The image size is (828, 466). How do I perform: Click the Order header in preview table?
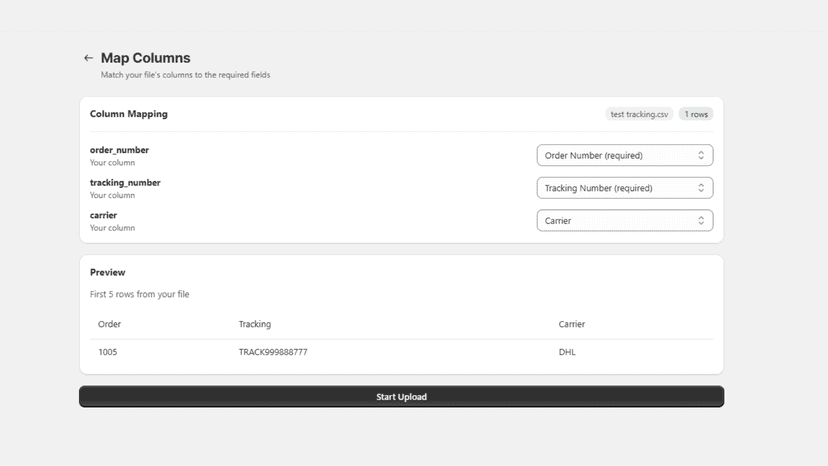[109, 324]
